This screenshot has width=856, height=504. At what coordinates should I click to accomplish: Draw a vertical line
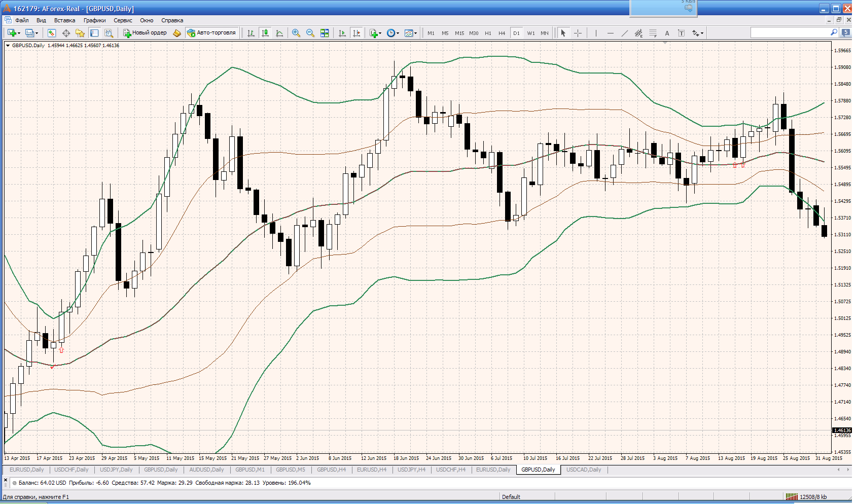point(596,33)
